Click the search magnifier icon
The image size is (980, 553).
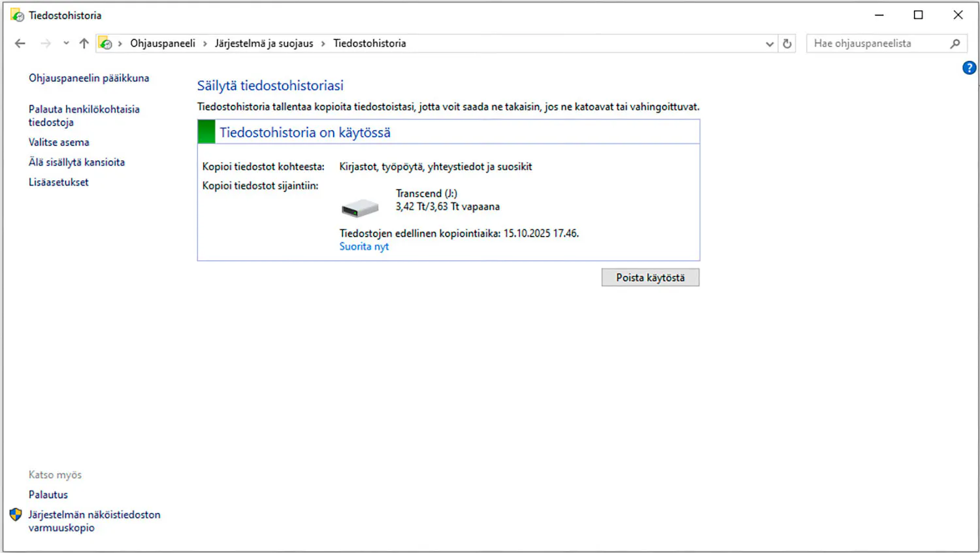coord(955,43)
